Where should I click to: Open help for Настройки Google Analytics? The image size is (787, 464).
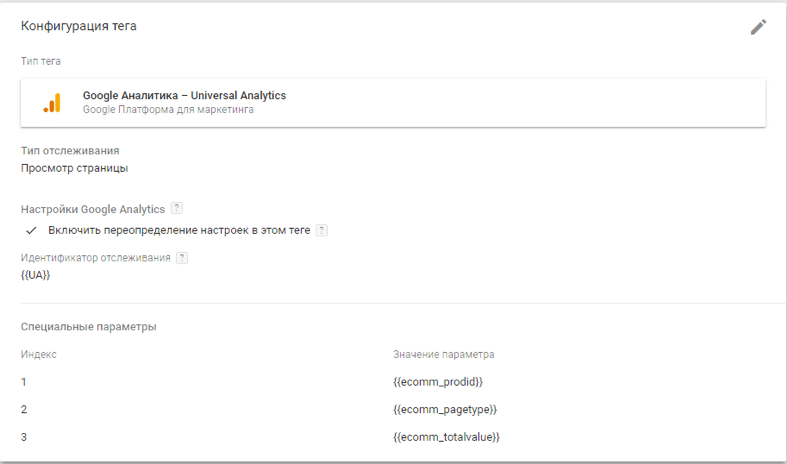point(177,209)
